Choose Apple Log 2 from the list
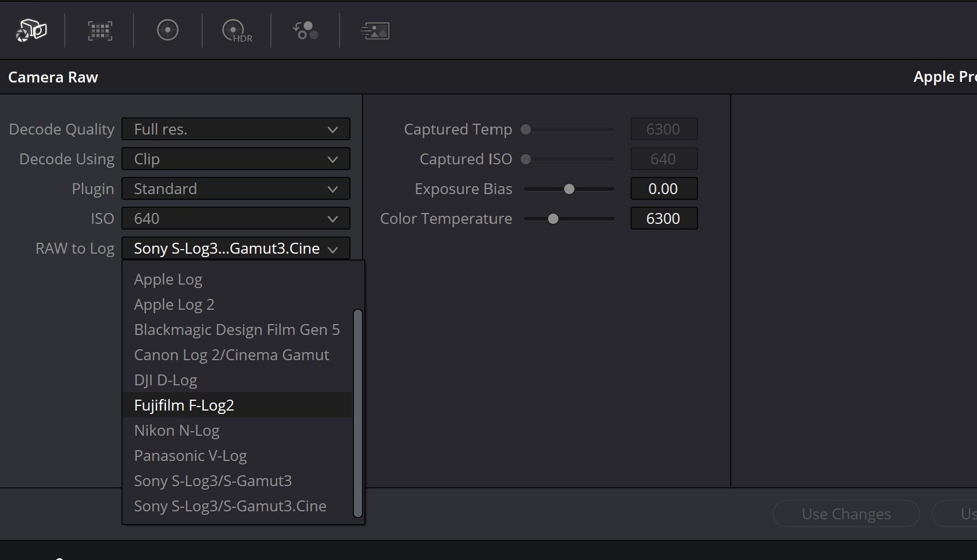Screen dimensions: 977x560 click(174, 305)
